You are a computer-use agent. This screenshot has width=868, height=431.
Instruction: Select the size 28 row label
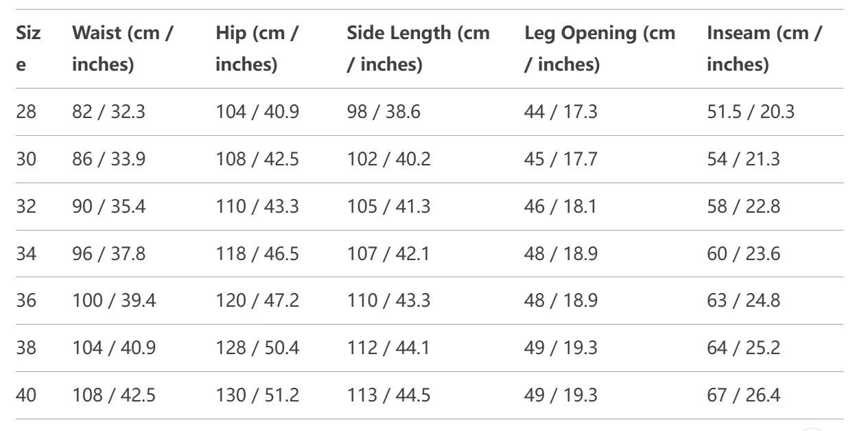click(26, 112)
